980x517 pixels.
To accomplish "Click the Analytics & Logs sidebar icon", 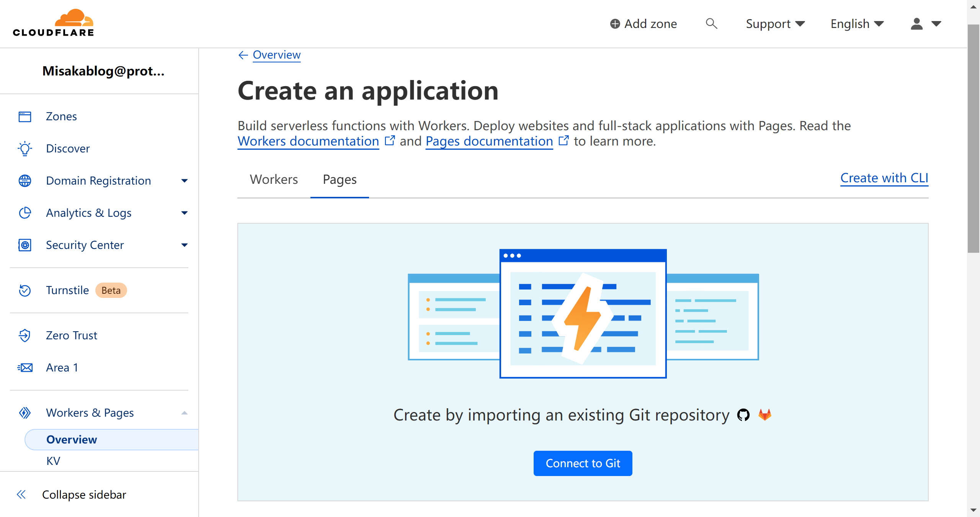I will 25,212.
